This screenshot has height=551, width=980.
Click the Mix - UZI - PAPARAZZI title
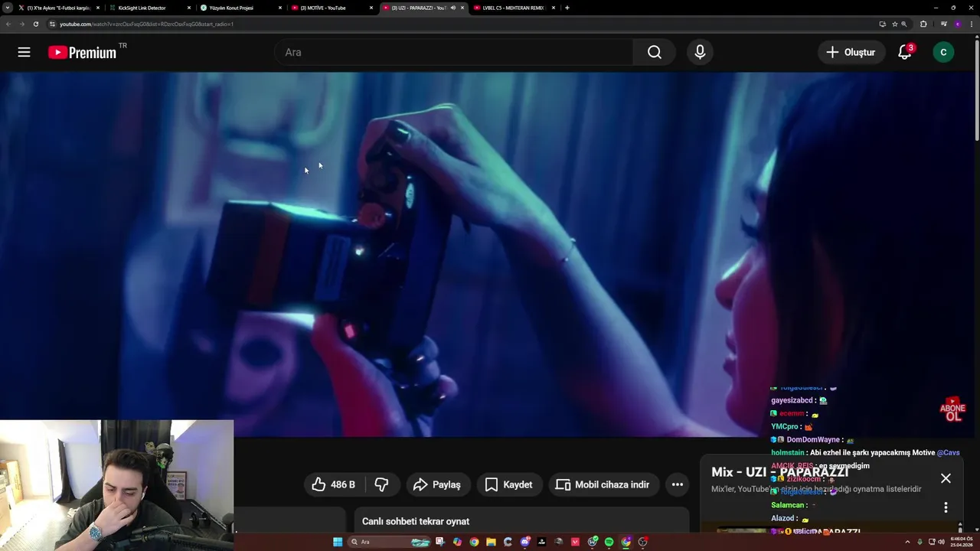(x=779, y=472)
